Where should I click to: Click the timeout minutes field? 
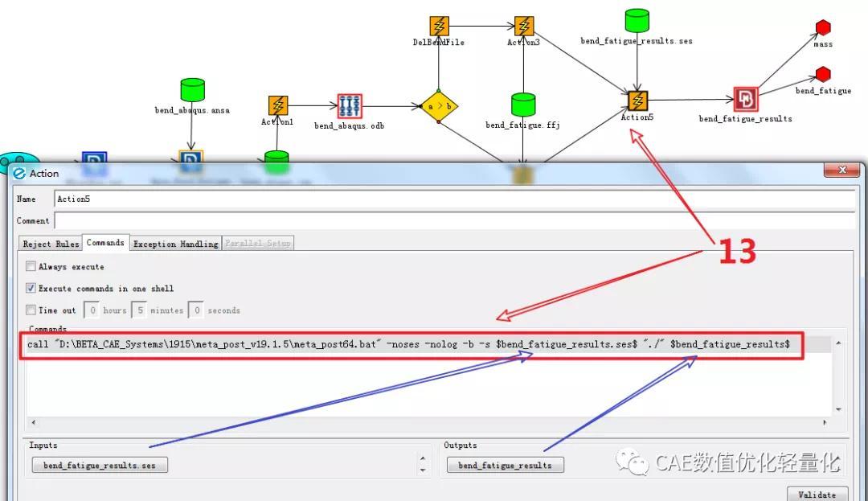click(x=140, y=310)
